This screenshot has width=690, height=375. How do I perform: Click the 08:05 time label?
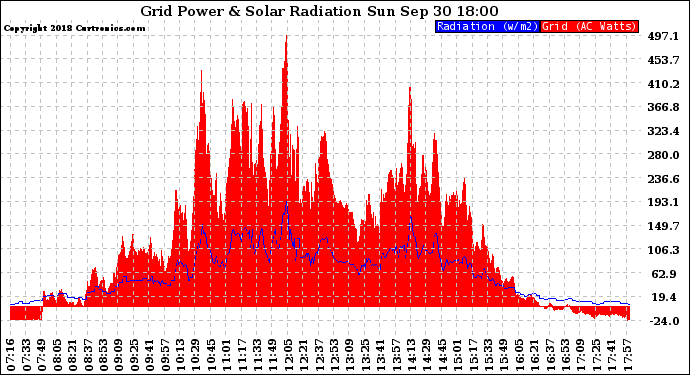point(57,355)
